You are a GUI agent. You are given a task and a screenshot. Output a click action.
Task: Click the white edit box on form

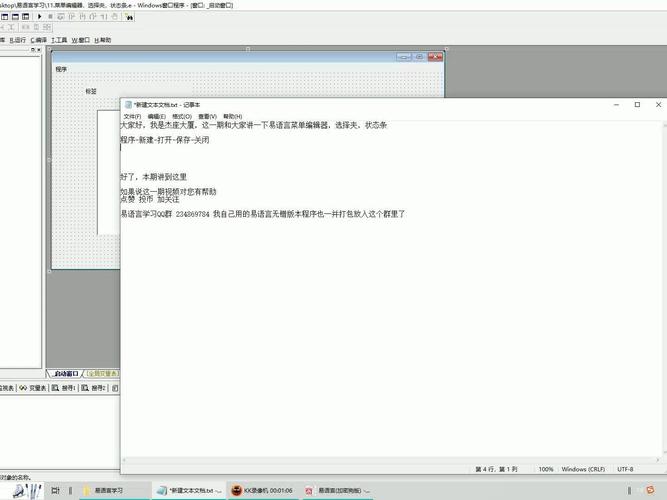(108, 172)
